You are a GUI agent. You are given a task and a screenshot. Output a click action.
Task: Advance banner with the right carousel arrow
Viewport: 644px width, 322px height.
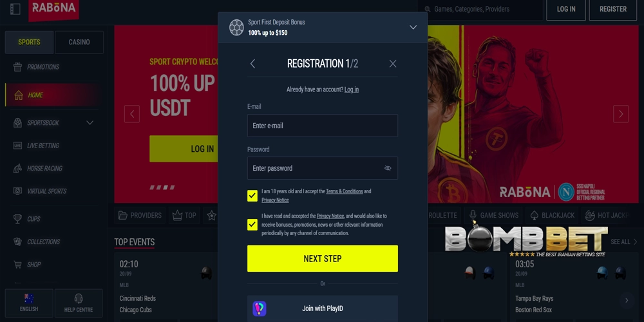621,114
